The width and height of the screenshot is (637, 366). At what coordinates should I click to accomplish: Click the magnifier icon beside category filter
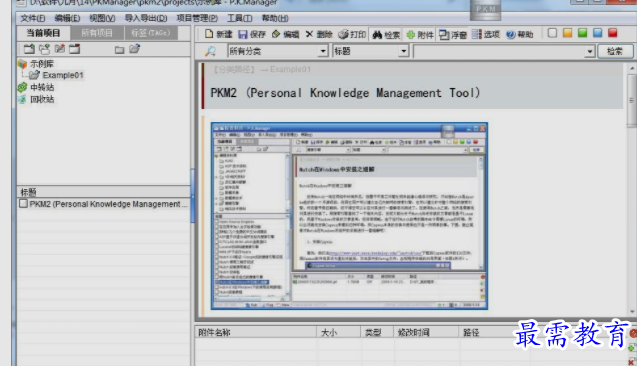click(210, 51)
